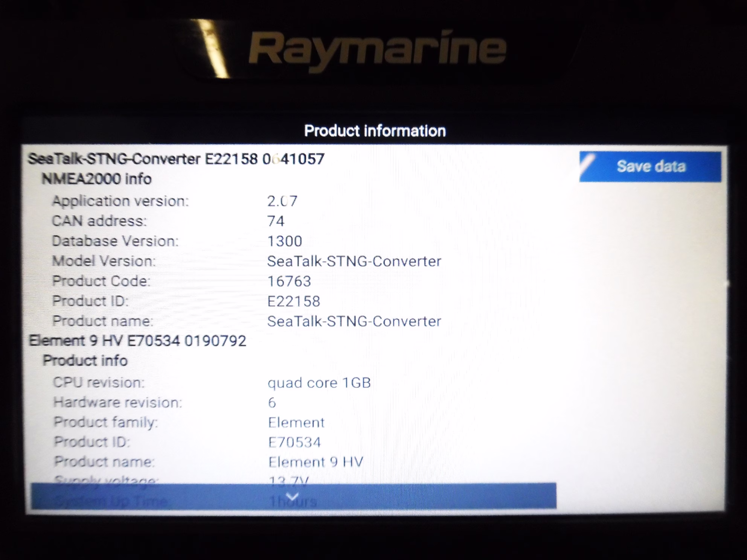Click the Product name SeaTalk-STNG-Converter value
The height and width of the screenshot is (560, 747).
354,321
